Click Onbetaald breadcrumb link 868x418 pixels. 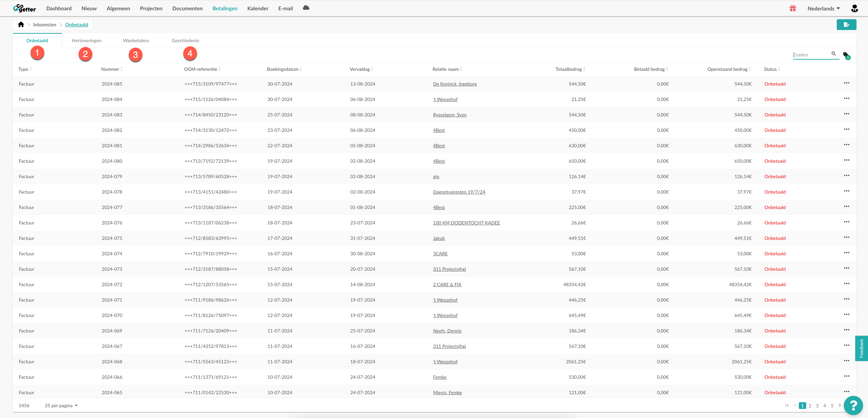coord(77,25)
